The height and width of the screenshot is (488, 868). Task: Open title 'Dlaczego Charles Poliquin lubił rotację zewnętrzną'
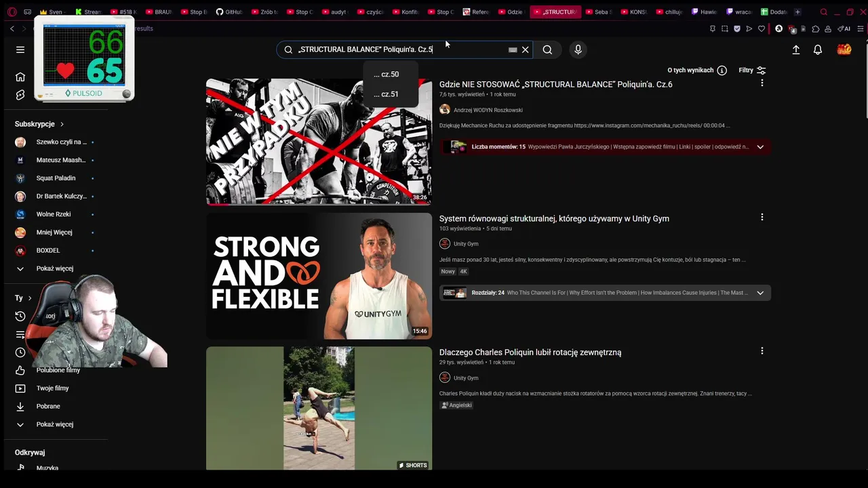(x=530, y=352)
